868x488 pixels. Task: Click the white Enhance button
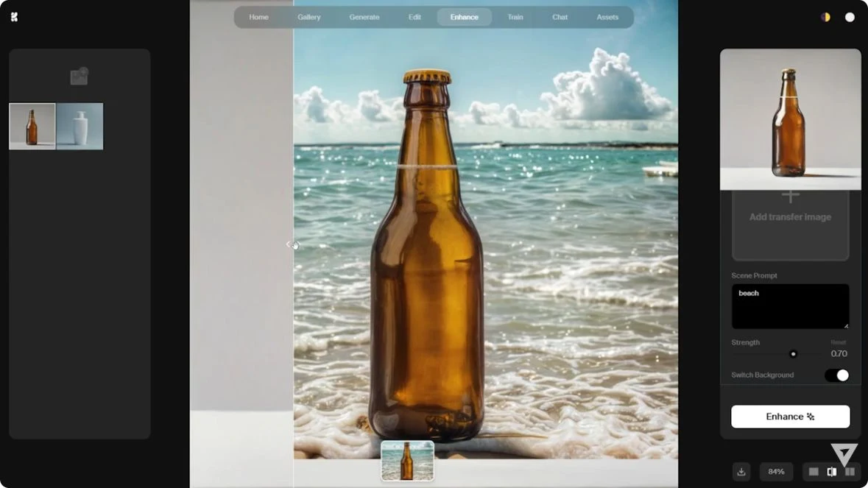(790, 417)
